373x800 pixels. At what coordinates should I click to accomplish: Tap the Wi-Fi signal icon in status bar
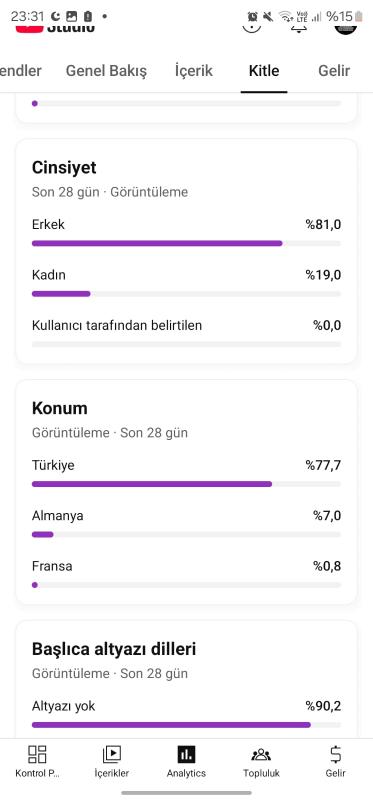coord(286,17)
